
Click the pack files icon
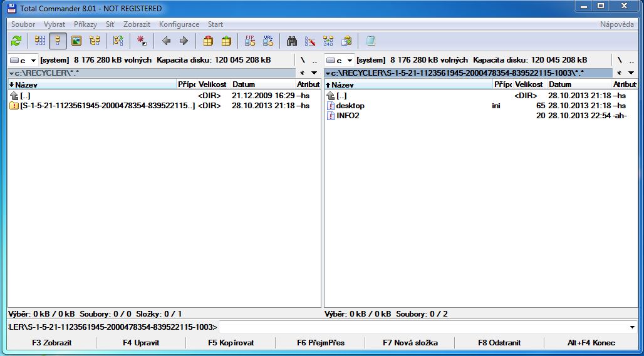tap(208, 41)
